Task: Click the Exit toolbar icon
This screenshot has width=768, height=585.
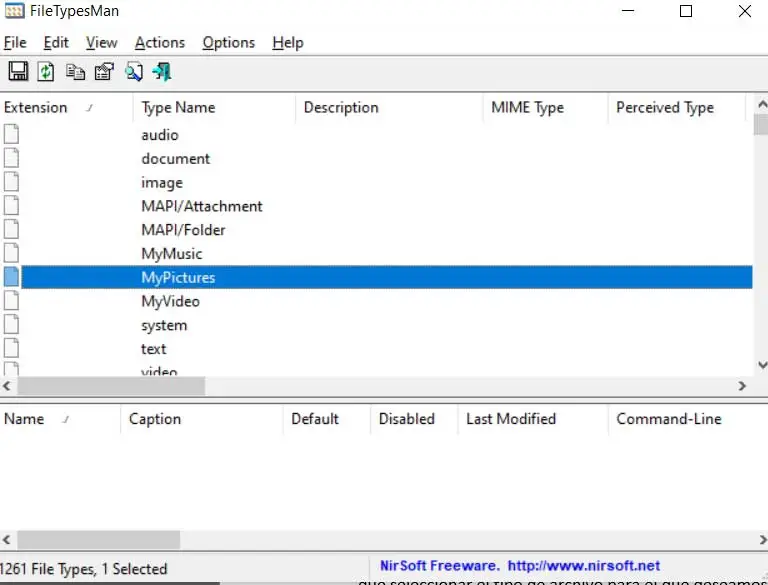Action: point(162,72)
